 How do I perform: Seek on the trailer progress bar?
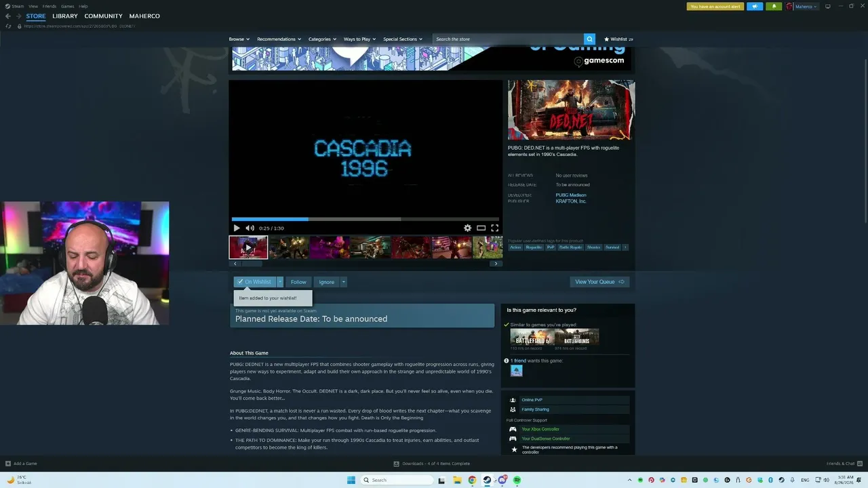coord(366,219)
